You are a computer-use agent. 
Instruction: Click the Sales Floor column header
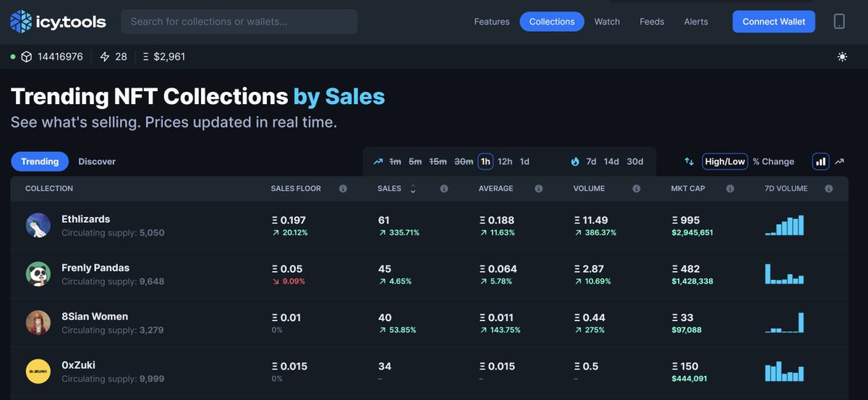(296, 189)
